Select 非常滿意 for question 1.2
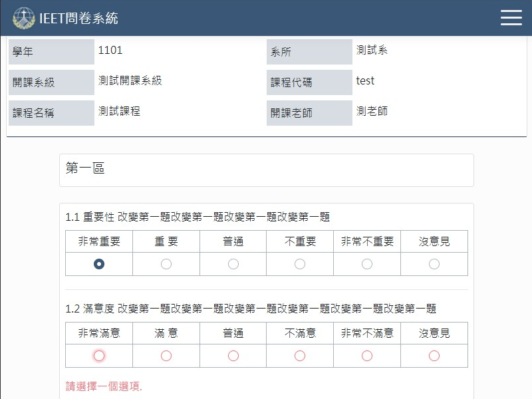This screenshot has height=399, width=532. [98, 355]
